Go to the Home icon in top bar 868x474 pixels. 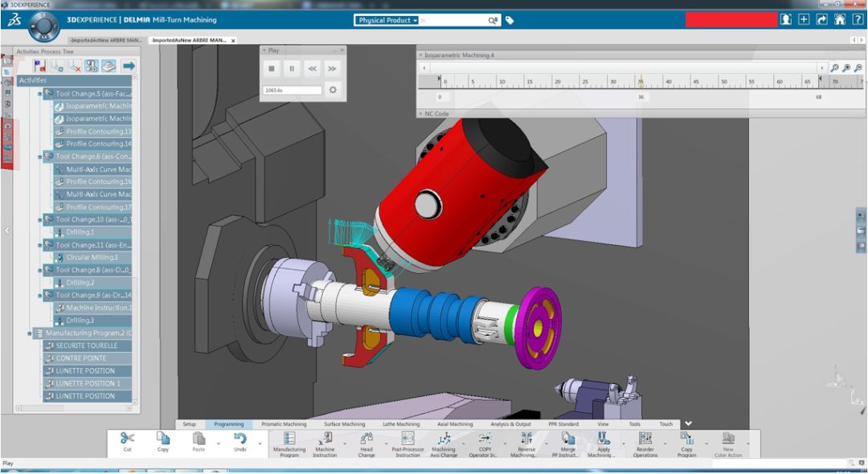tap(840, 20)
